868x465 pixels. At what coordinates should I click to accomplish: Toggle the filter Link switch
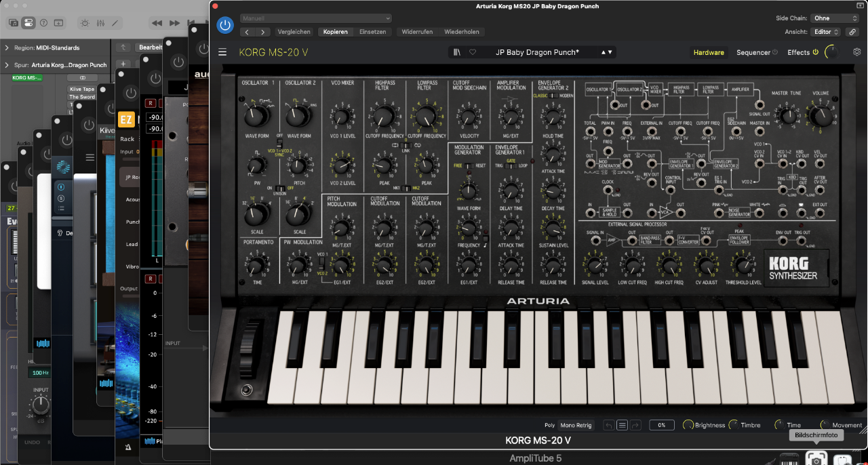tap(406, 145)
